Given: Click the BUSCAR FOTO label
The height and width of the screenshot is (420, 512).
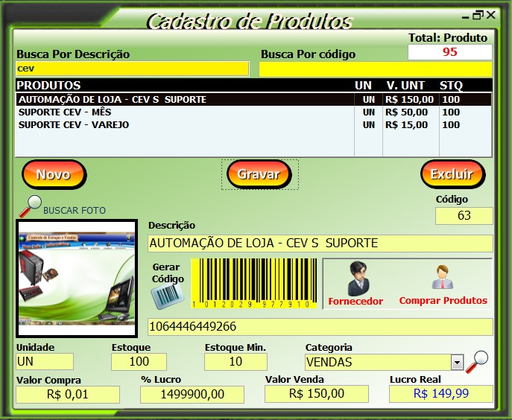Looking at the screenshot, I should [75, 211].
